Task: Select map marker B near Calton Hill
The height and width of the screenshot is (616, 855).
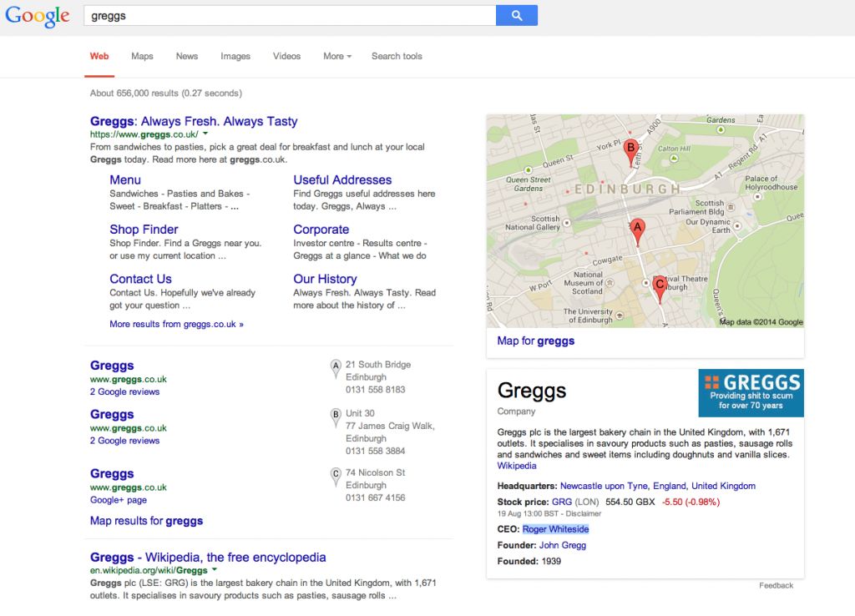Action: (x=631, y=149)
